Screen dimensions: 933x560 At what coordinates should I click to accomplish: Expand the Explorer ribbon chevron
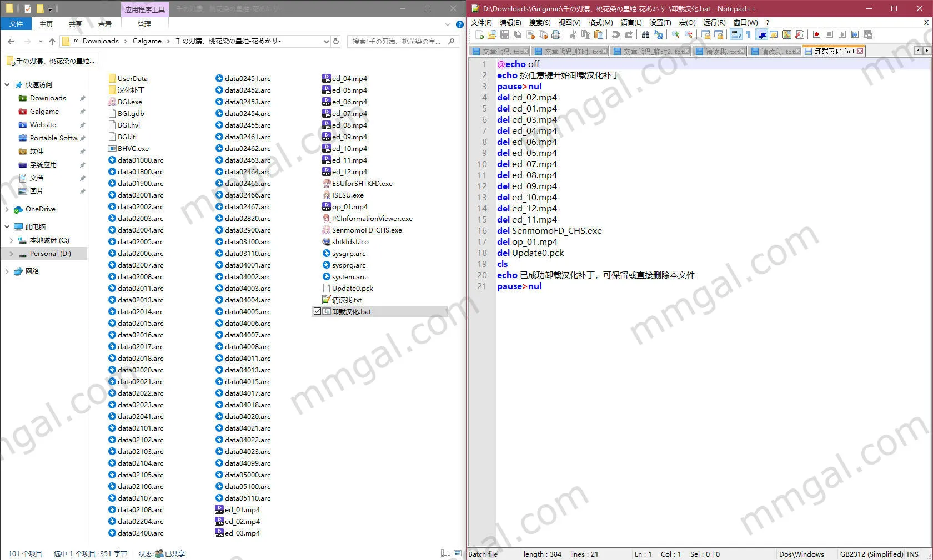pyautogui.click(x=448, y=24)
